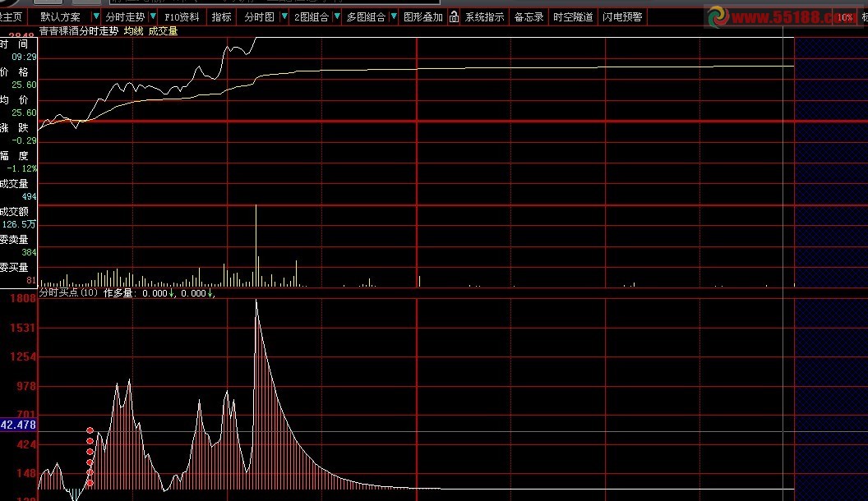Toggle the lock icon beside 图形叠加
868x501 pixels.
[x=454, y=17]
